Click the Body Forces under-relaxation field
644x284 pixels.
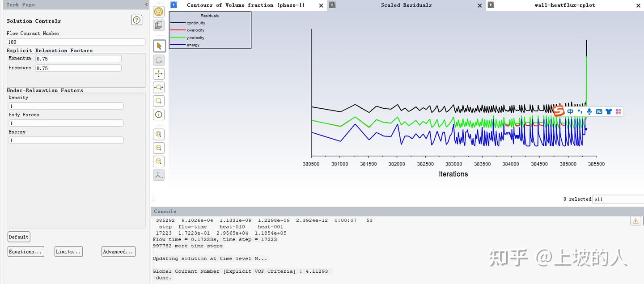(x=66, y=123)
